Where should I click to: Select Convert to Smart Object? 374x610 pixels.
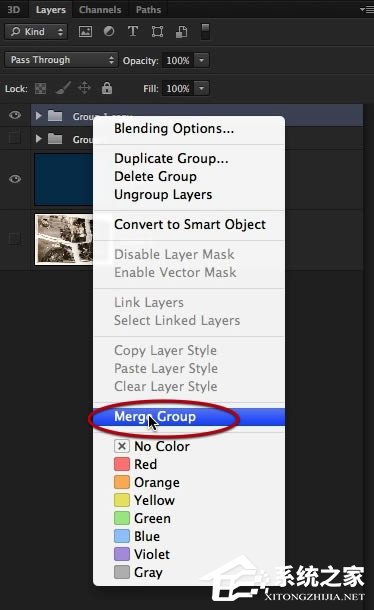[x=190, y=224]
